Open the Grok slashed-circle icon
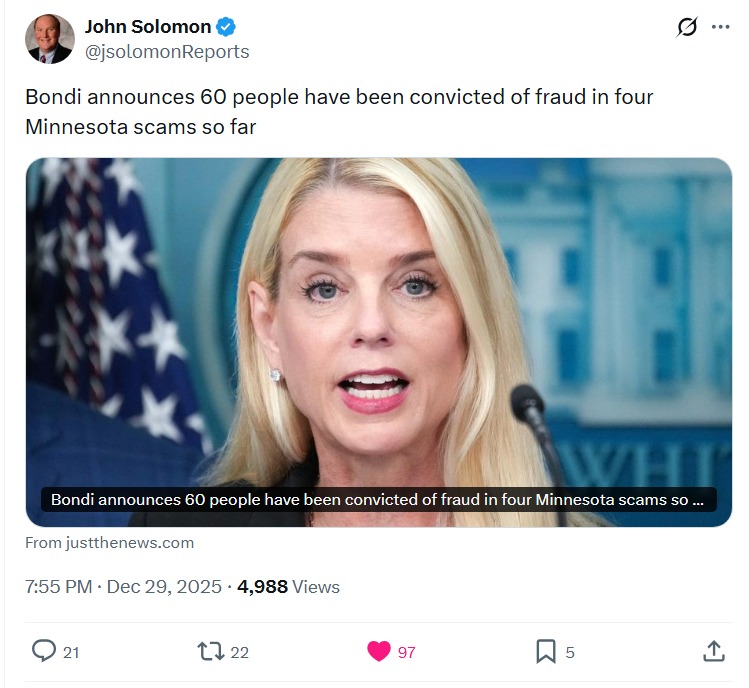The width and height of the screenshot is (749, 688). coord(687,27)
